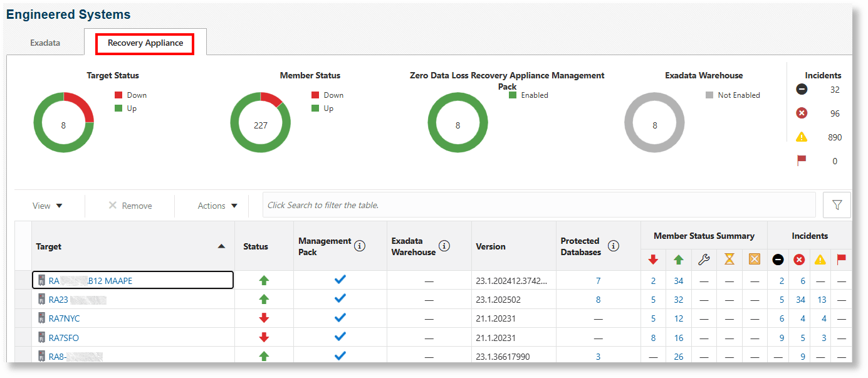
Task: Click the Version column header
Action: tap(491, 246)
